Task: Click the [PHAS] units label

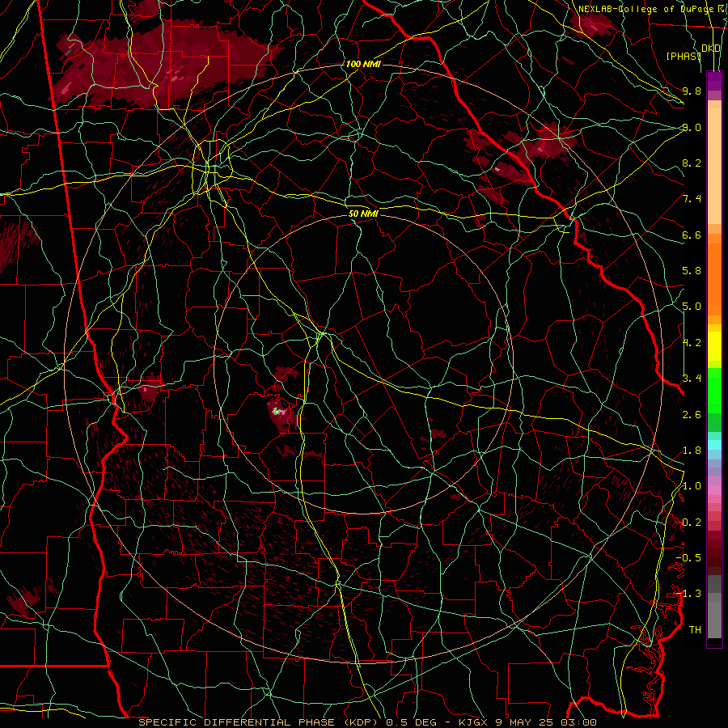Action: pos(684,56)
